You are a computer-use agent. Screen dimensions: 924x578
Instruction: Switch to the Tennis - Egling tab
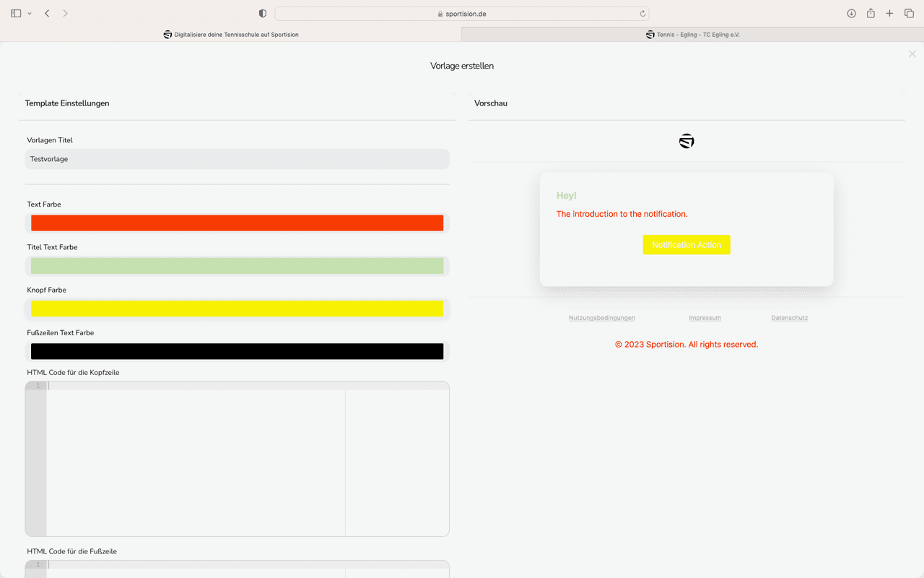(x=692, y=35)
